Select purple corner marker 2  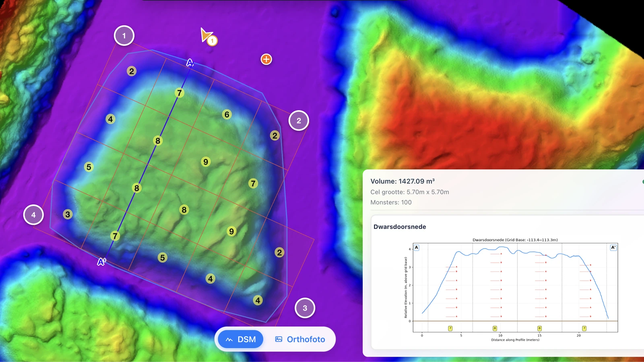tap(299, 121)
